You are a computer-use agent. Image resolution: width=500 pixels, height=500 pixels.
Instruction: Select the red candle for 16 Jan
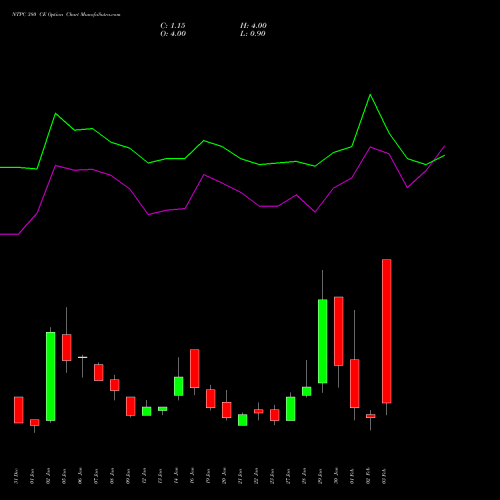[195, 368]
